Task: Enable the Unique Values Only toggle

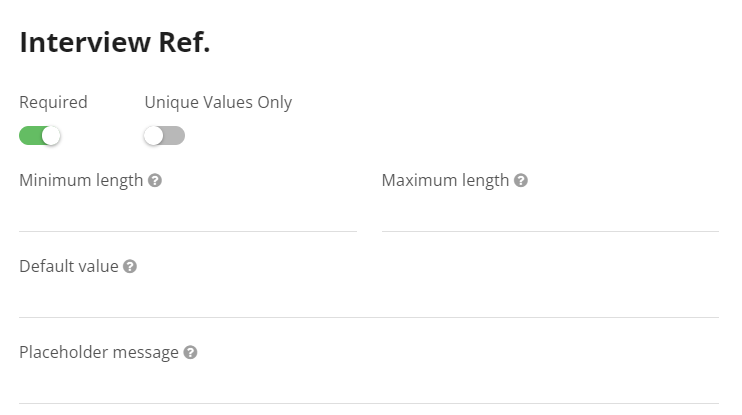Action: [164, 135]
